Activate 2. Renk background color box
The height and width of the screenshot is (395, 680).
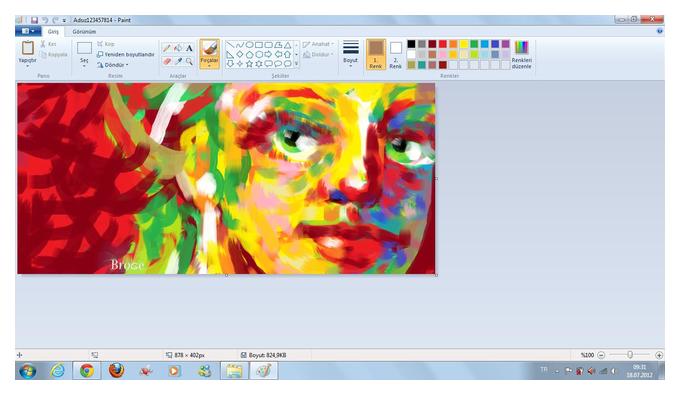[396, 54]
